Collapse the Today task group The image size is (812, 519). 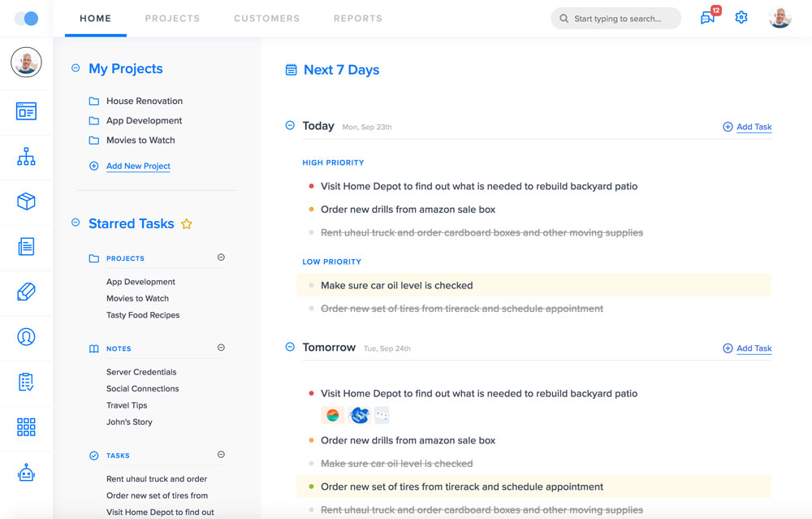pos(290,126)
